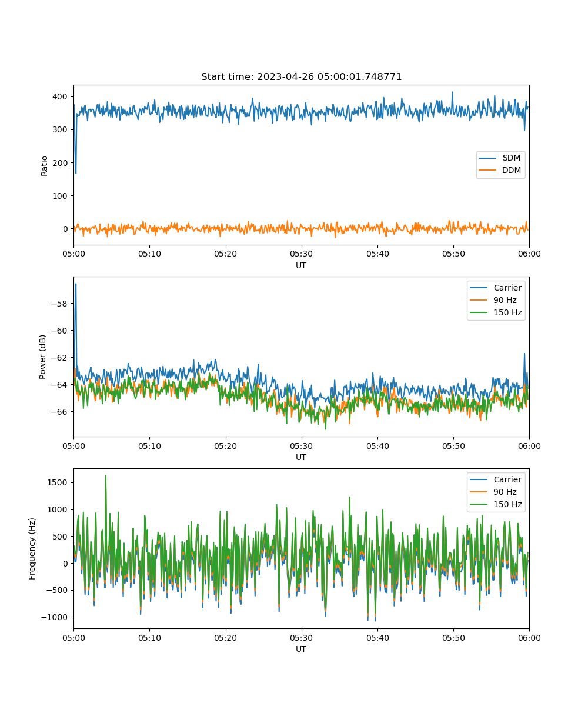The image size is (588, 706).
Task: Click the 0 tick on the Frequency axis
Action: click(66, 563)
